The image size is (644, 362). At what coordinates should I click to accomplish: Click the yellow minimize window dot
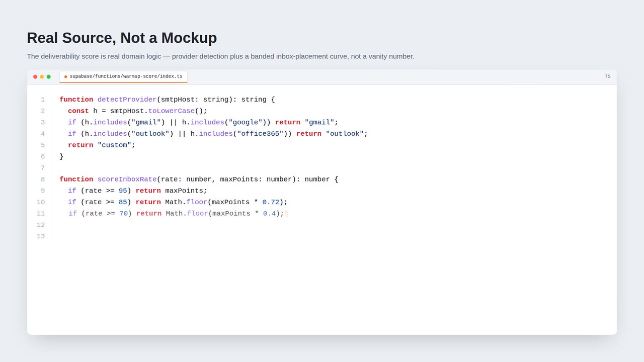click(x=42, y=77)
